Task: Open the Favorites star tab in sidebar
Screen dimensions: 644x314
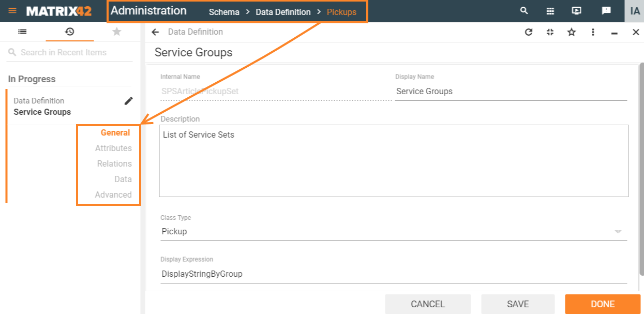Action: point(116,32)
